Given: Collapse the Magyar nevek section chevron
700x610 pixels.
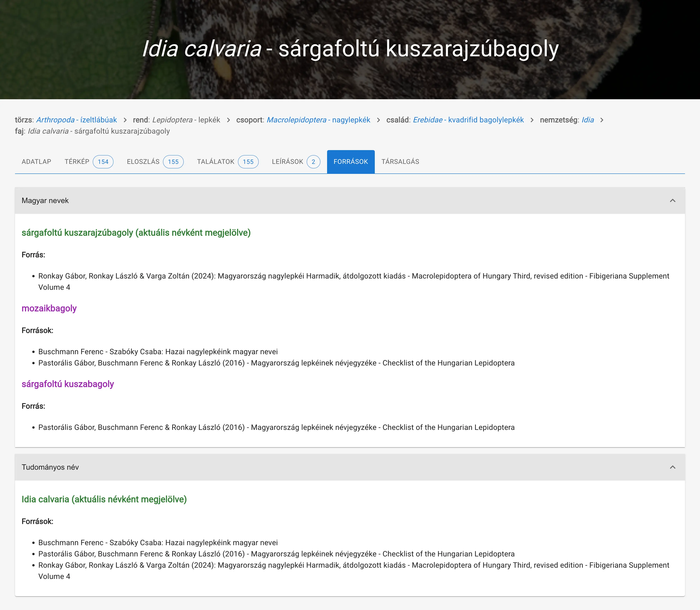Looking at the screenshot, I should click(672, 201).
